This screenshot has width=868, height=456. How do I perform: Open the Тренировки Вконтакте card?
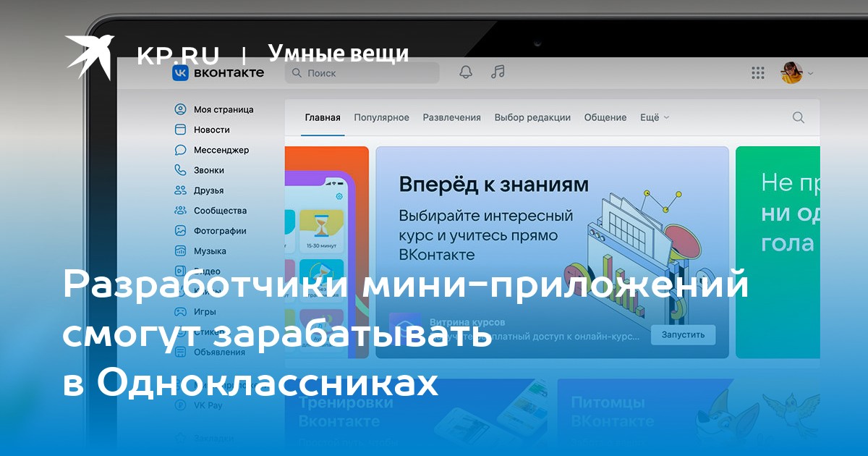pos(417,418)
